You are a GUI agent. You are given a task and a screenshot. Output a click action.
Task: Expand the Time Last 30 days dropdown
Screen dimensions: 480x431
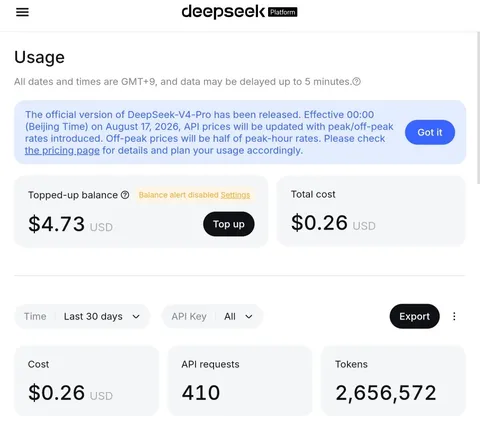(82, 316)
